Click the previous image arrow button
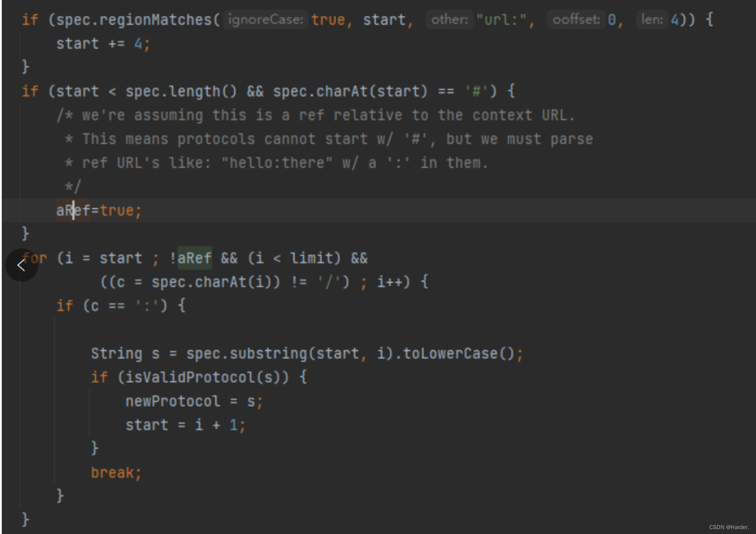This screenshot has width=756, height=534. (21, 265)
